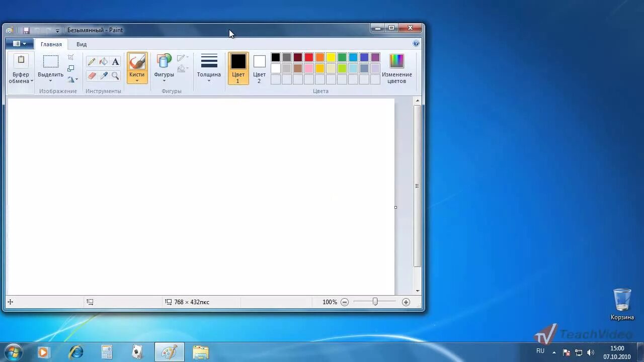Viewport: 644px width, 362px height.
Task: Pick the dark red color swatch
Action: (298, 57)
